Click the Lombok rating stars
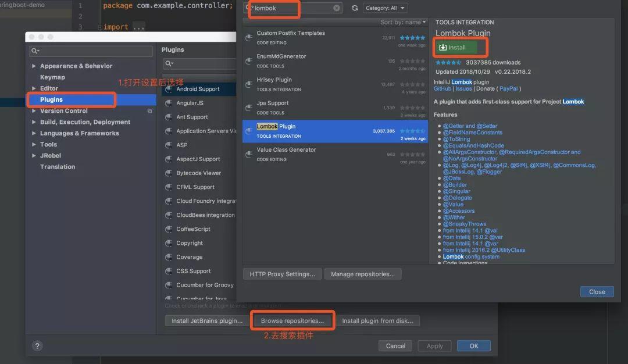Screen dimensions: 628x364 pyautogui.click(x=448, y=62)
